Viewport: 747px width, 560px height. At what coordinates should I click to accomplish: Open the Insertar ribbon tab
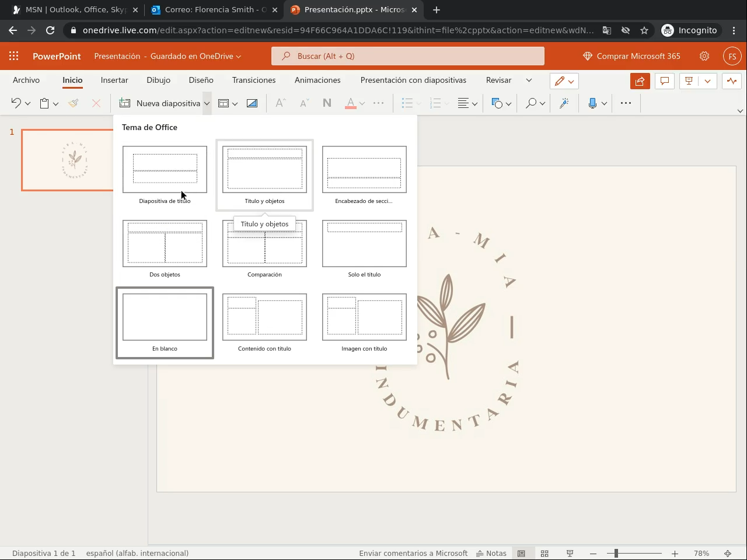pyautogui.click(x=114, y=80)
